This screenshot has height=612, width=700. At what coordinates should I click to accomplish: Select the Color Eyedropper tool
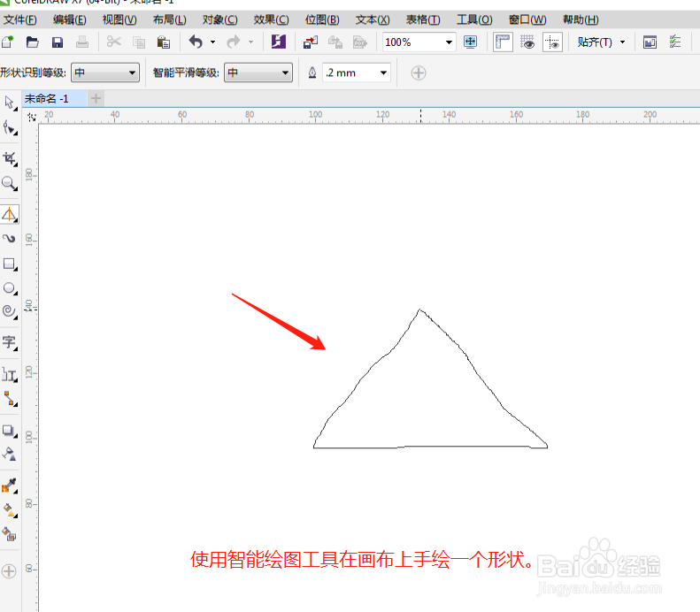(x=10, y=486)
